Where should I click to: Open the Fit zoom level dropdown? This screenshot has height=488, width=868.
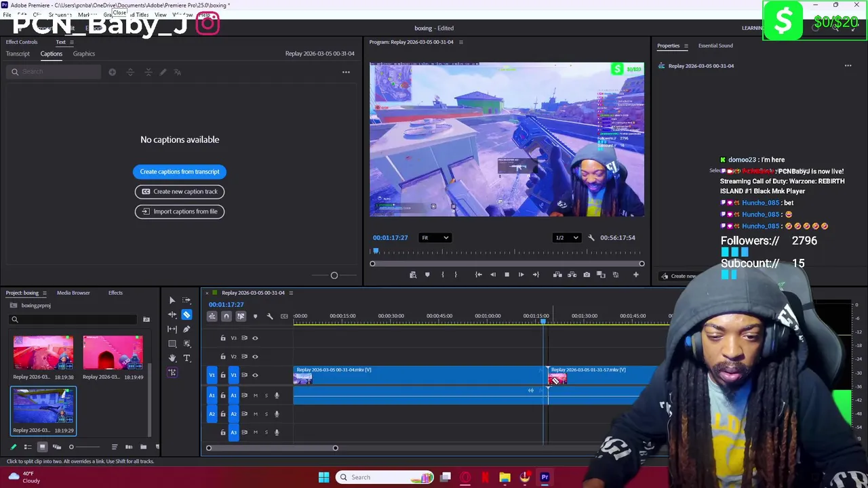point(435,238)
